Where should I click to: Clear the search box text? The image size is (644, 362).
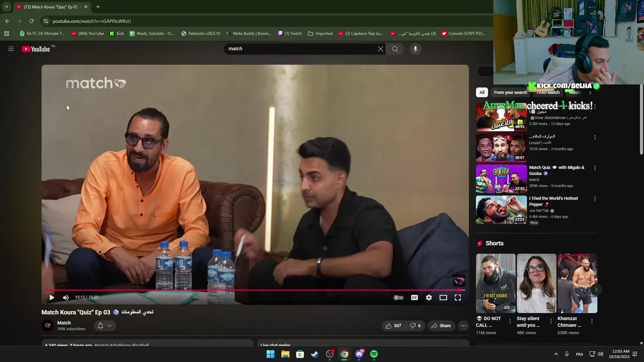coord(380,49)
